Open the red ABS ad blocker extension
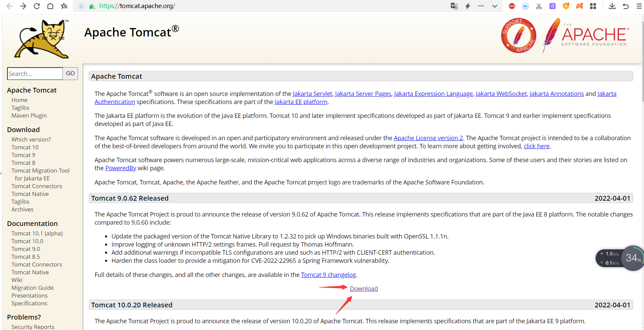 [x=512, y=6]
